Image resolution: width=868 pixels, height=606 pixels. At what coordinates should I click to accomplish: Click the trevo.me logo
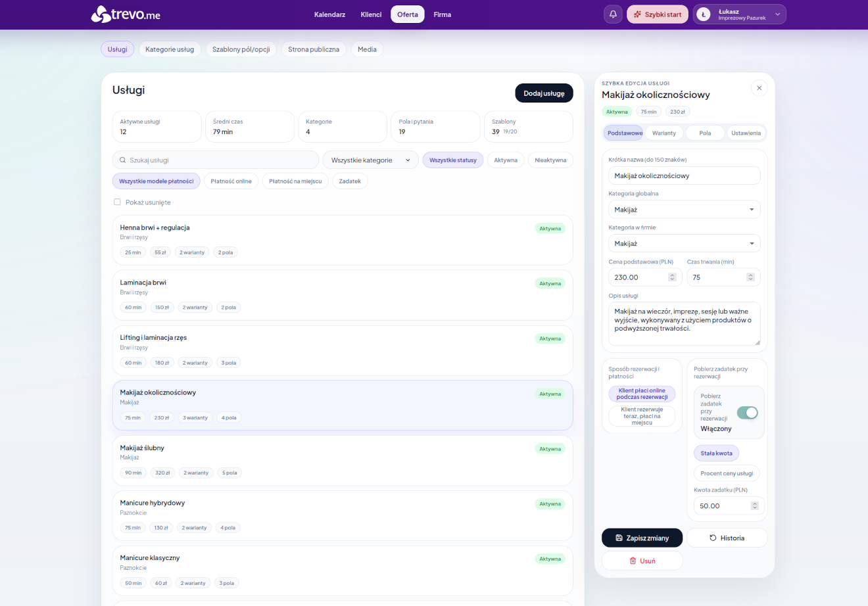pyautogui.click(x=126, y=14)
